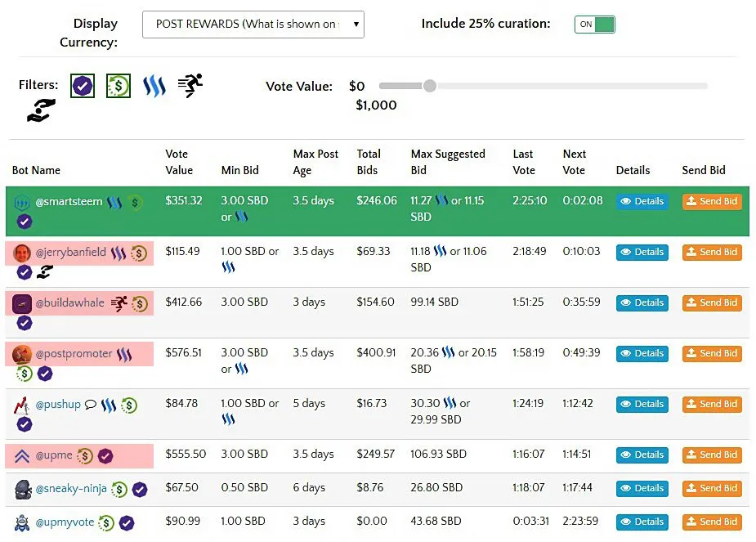Click refund dollar icon beside @upme
756x542 pixels.
click(85, 455)
